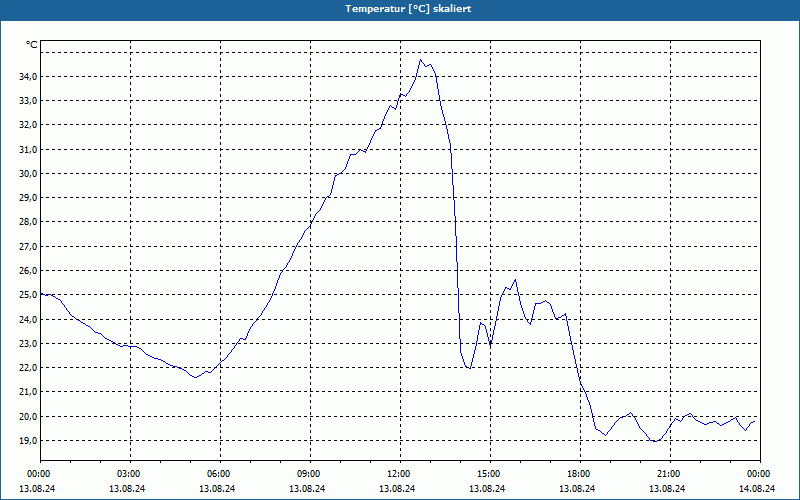Select the 30,0 y-axis label

(29, 173)
